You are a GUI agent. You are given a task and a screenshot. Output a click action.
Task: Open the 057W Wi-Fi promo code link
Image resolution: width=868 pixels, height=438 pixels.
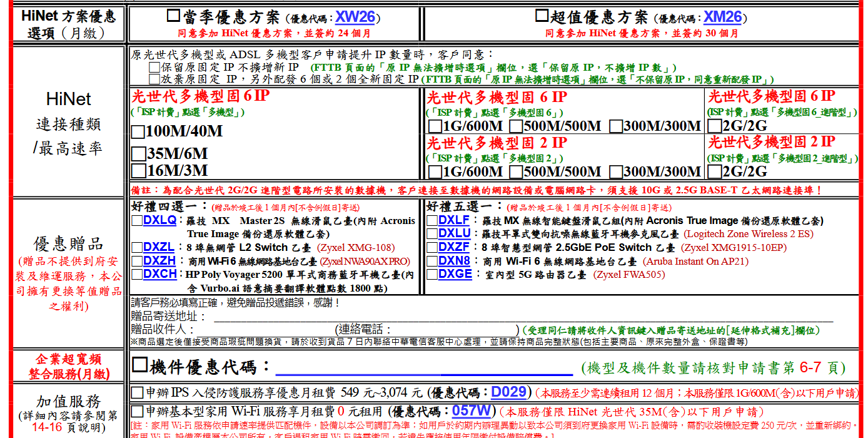pos(472,411)
